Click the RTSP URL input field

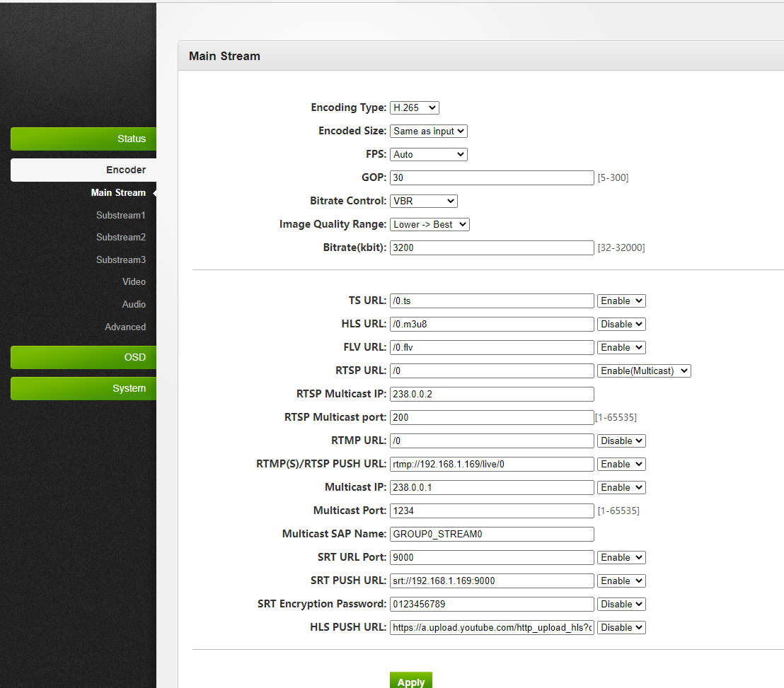(492, 371)
